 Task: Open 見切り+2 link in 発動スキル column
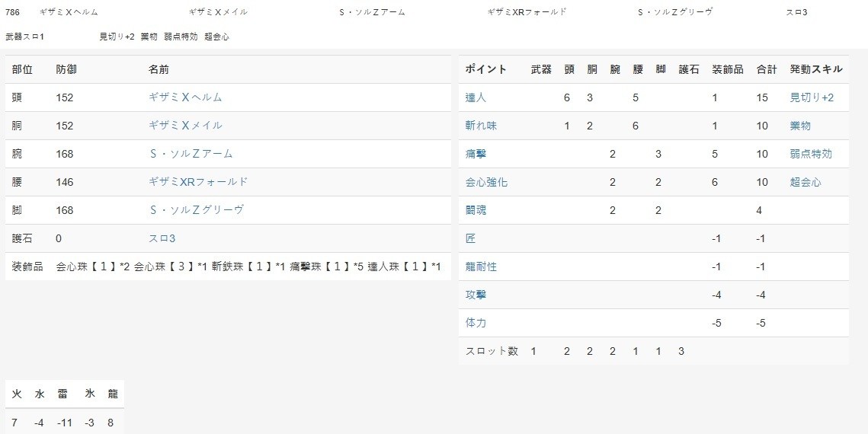tap(812, 97)
